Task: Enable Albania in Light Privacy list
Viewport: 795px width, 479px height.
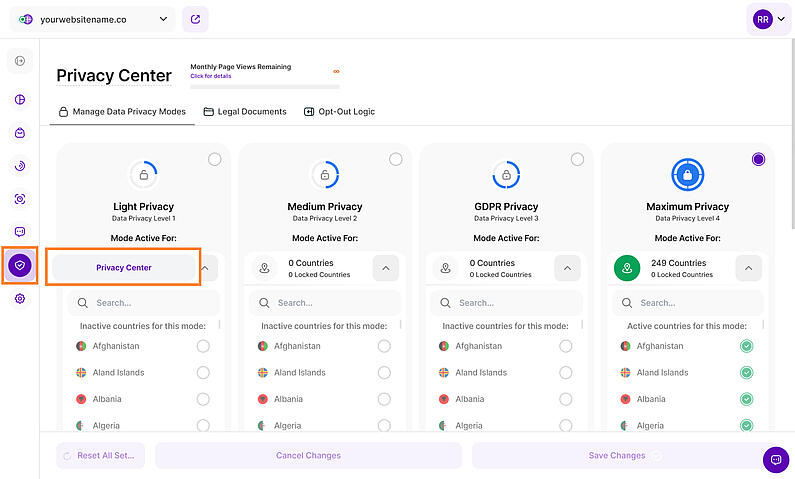Action: pyautogui.click(x=203, y=399)
